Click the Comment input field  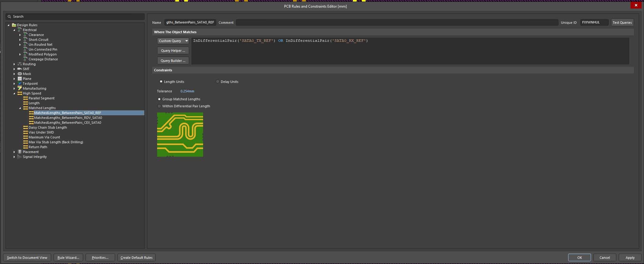[396, 23]
